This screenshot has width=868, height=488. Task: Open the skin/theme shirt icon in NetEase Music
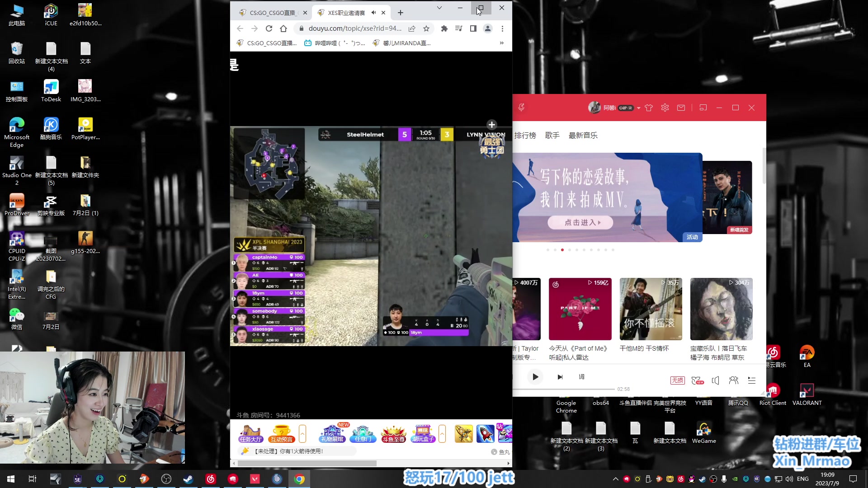(649, 108)
